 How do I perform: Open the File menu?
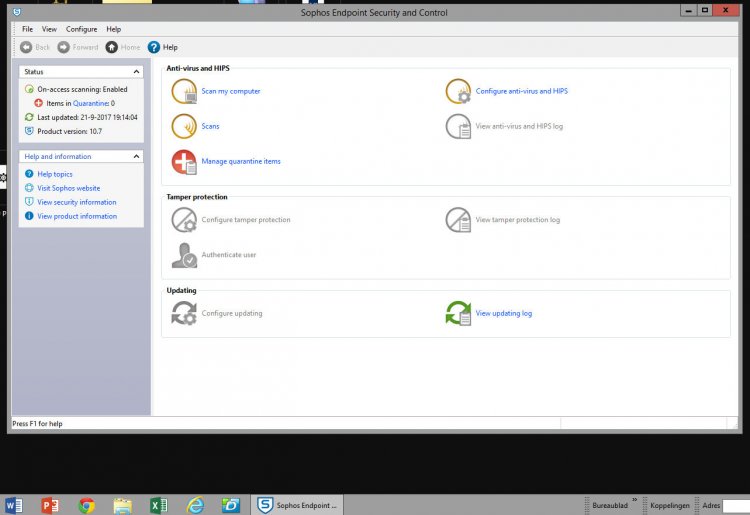[x=27, y=29]
